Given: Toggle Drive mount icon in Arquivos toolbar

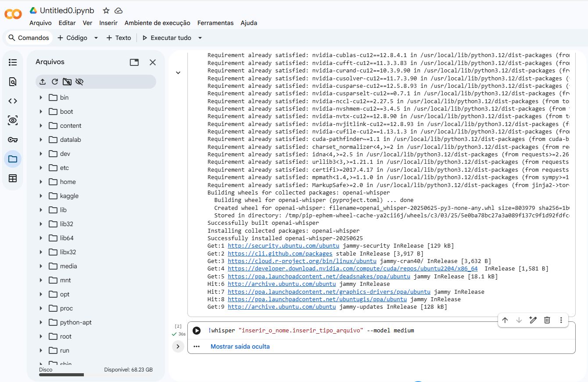Looking at the screenshot, I should [x=67, y=82].
